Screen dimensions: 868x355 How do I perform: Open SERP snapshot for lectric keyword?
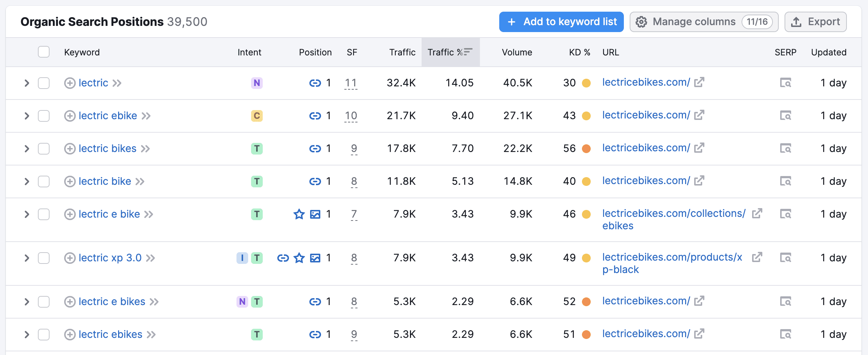point(785,83)
